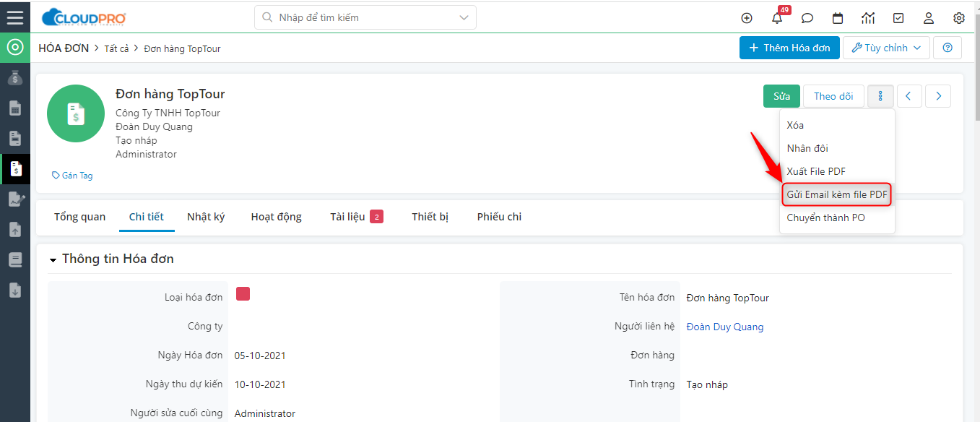Expand the search box dropdown arrow

point(463,17)
